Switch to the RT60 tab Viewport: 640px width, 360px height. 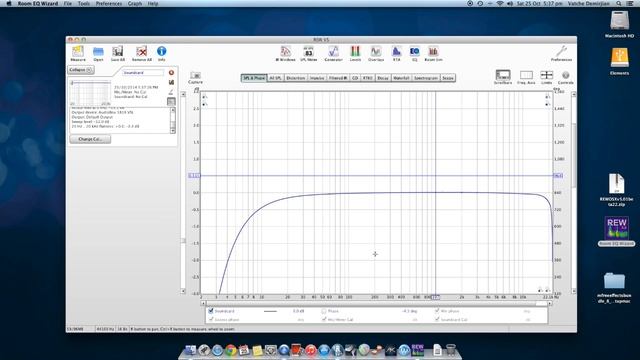pos(368,78)
